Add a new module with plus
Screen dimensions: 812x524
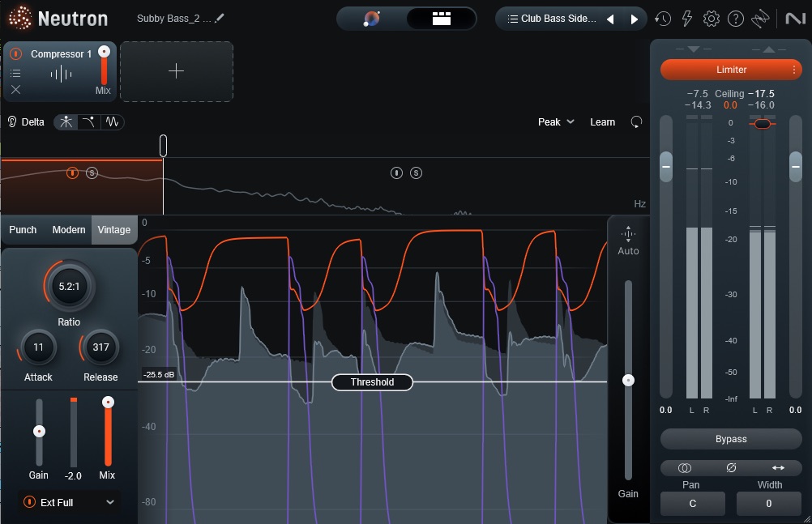pyautogui.click(x=176, y=71)
